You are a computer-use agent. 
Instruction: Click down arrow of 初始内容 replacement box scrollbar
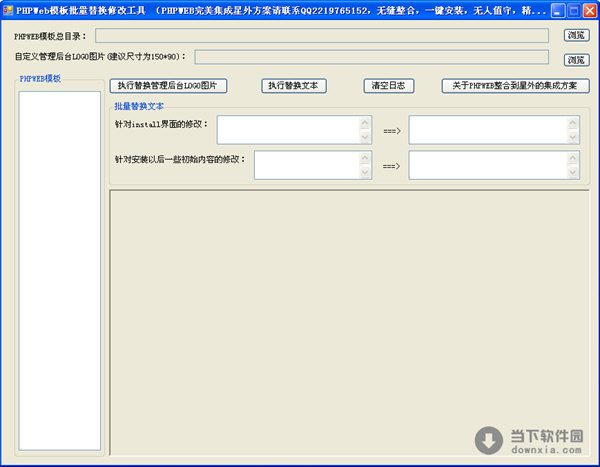coord(573,172)
